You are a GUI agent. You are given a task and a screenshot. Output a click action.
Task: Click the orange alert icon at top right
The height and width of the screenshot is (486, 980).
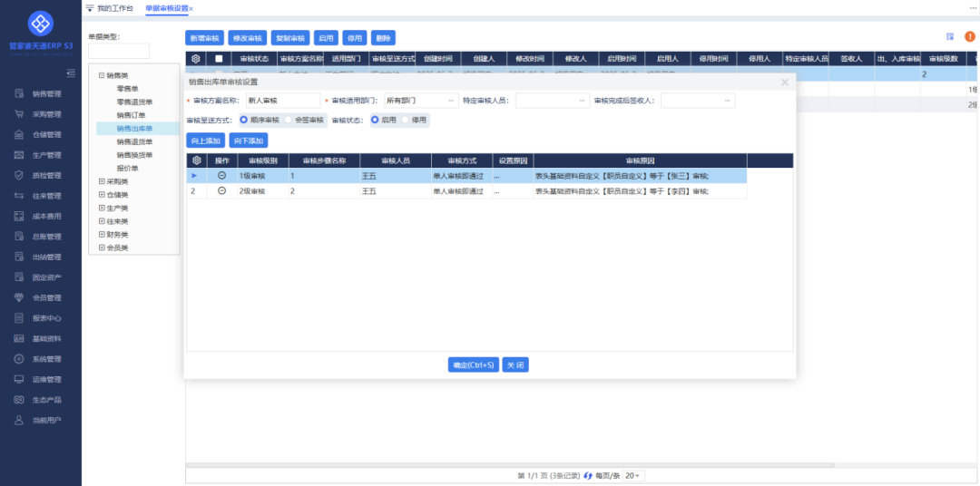[x=969, y=37]
